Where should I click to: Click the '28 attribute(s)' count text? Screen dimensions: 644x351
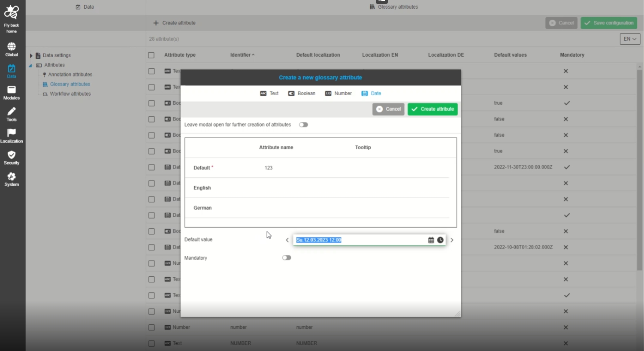click(164, 39)
